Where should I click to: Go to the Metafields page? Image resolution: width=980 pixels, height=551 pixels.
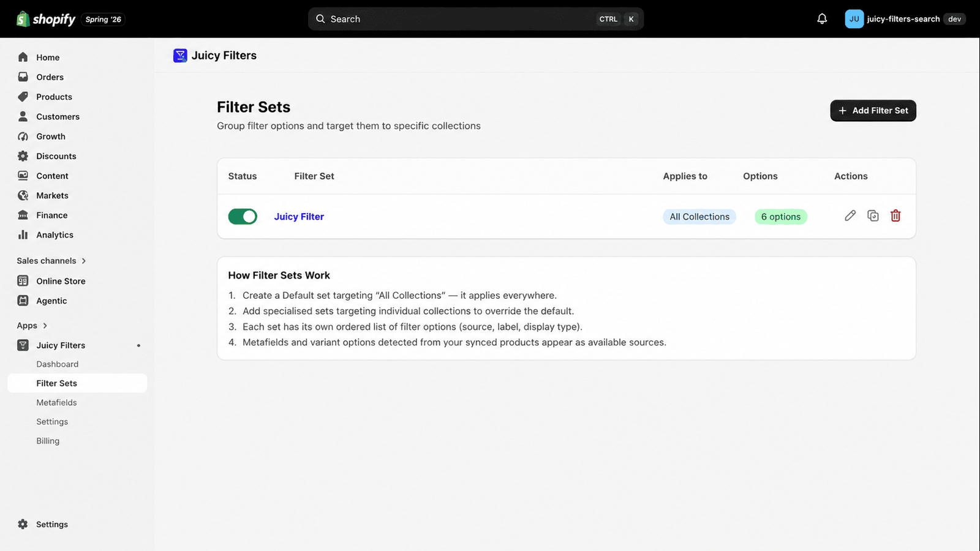[56, 402]
